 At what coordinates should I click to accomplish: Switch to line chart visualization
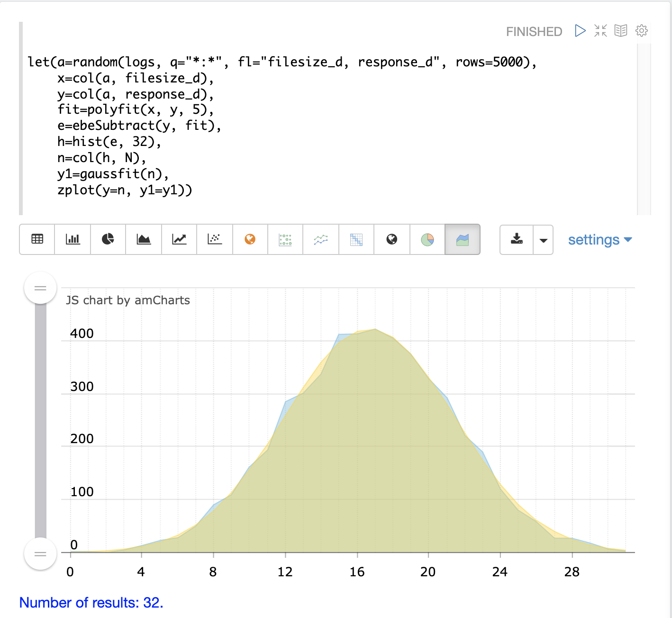179,239
